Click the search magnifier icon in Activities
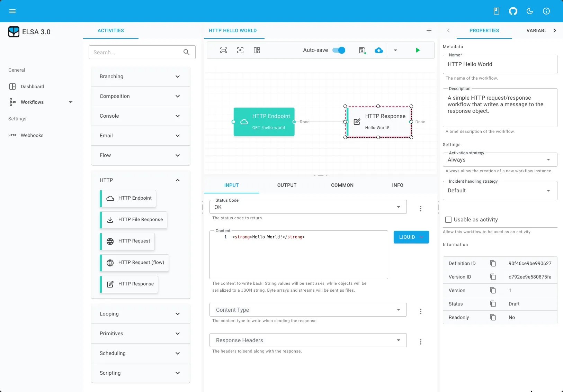Viewport: 563px width, 392px height. [x=186, y=52]
